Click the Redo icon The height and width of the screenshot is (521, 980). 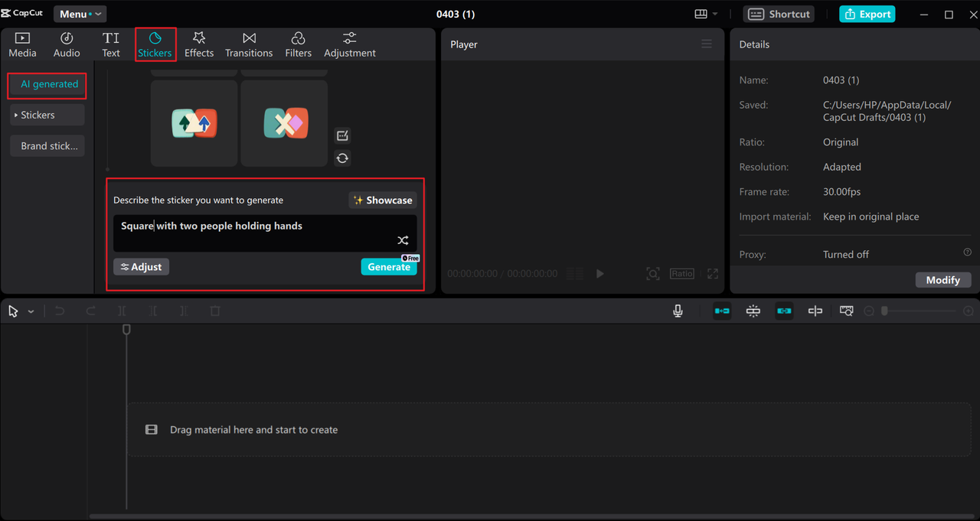click(90, 311)
